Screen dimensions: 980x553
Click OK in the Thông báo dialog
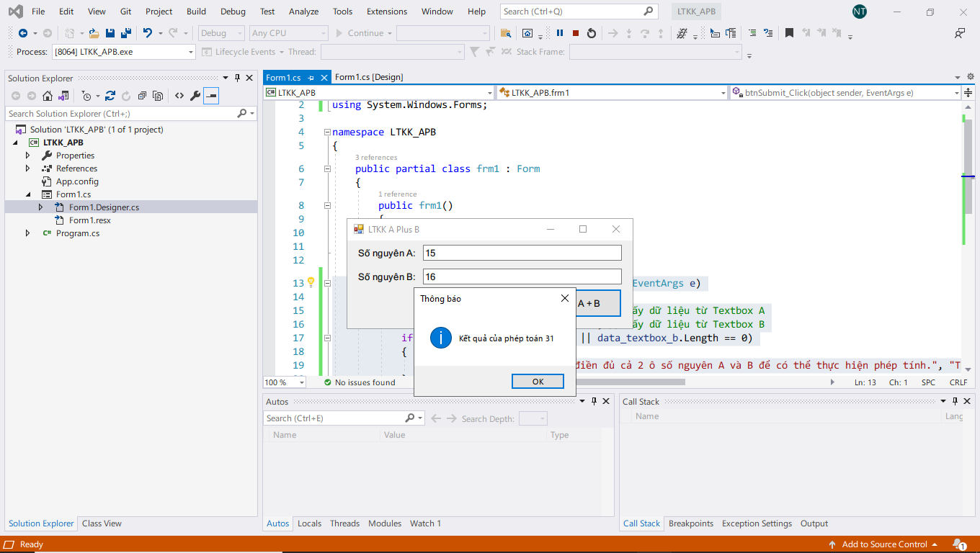point(538,382)
